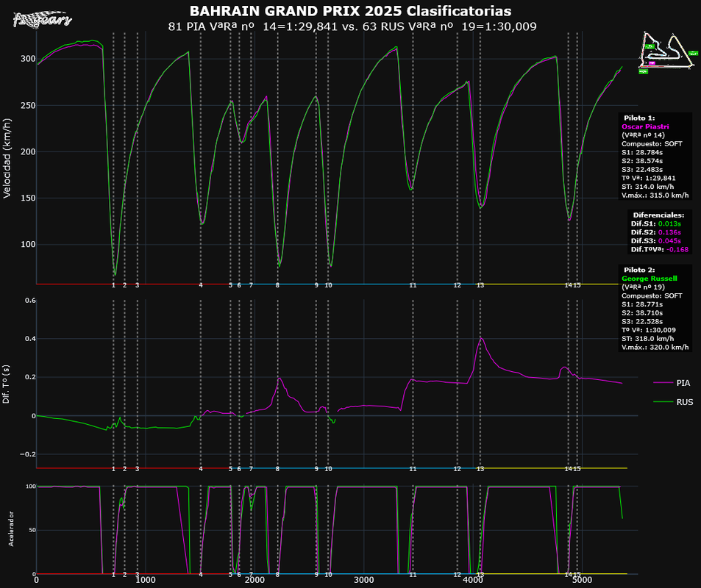Click the 'Tº Vª: 1:29,841' lap time
Viewport: 701px width, 588px height.
(648, 178)
